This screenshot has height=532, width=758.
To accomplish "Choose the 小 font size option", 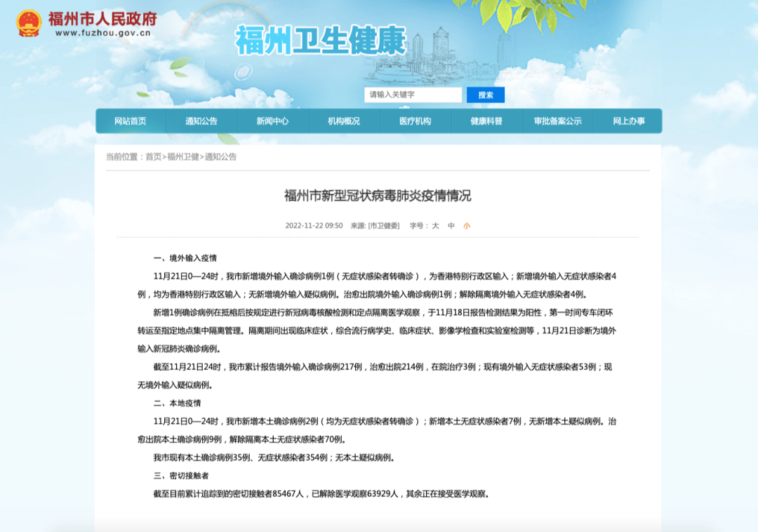I will tap(467, 225).
